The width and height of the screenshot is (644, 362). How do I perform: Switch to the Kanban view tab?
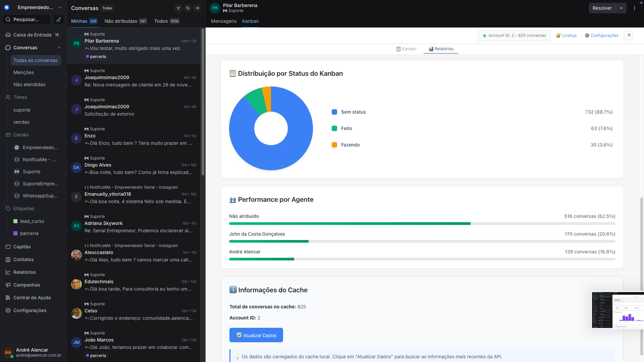(406, 49)
